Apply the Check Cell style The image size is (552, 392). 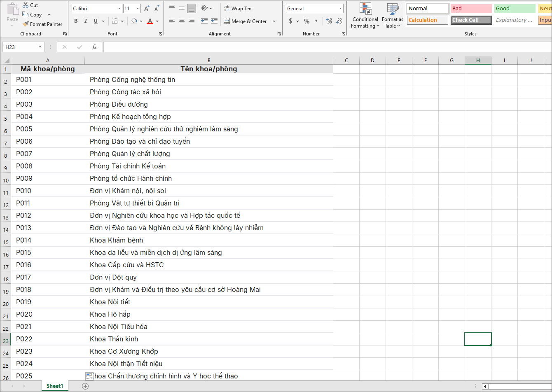click(471, 20)
